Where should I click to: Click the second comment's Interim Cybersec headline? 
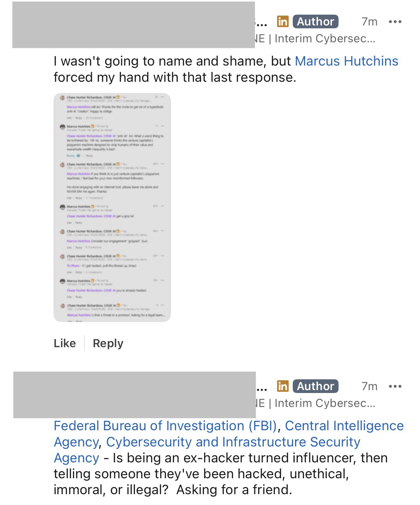325,403
